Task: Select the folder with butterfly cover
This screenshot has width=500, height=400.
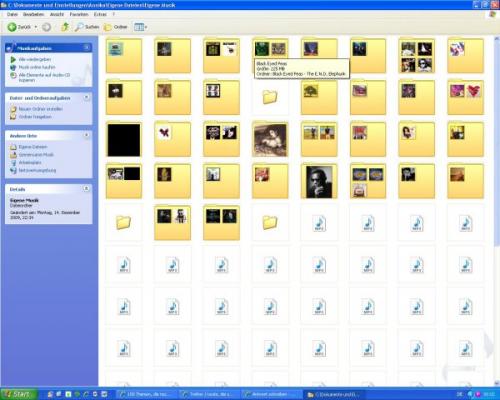Action: coord(172,139)
